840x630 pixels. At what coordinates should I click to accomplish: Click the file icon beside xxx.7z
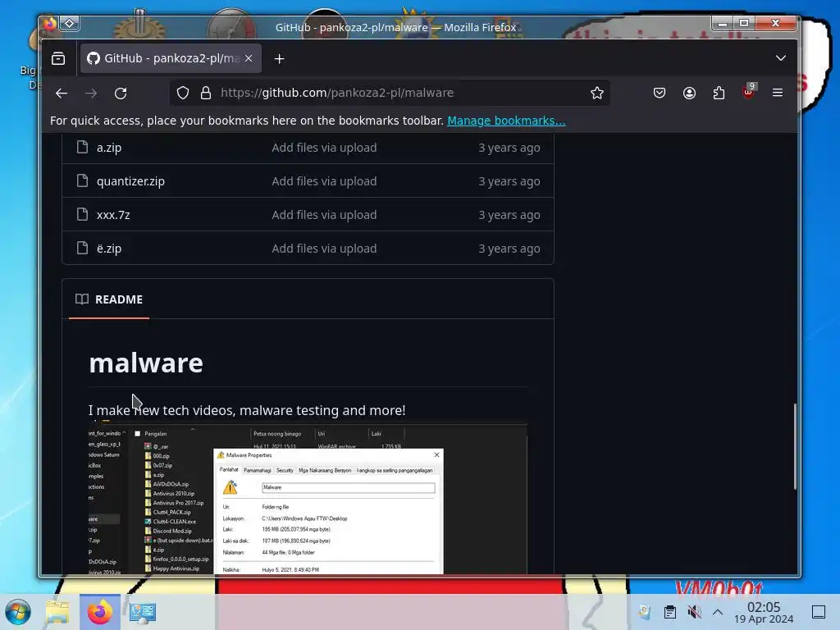(82, 214)
